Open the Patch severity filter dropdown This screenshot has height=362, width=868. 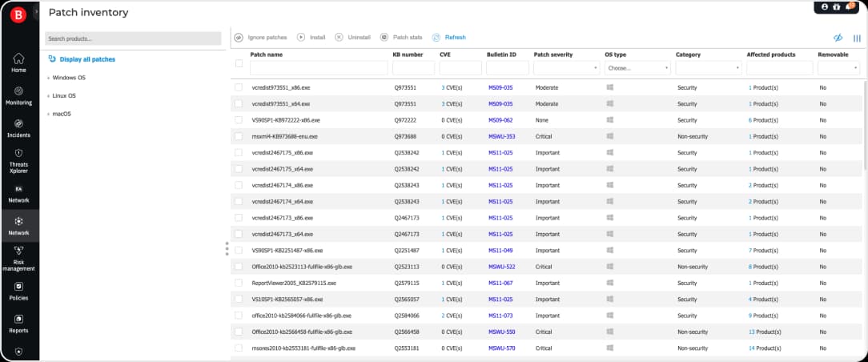(x=567, y=68)
